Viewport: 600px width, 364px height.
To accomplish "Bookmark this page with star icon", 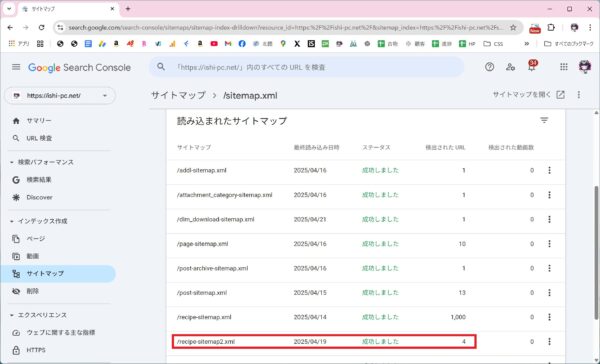I will [x=513, y=28].
